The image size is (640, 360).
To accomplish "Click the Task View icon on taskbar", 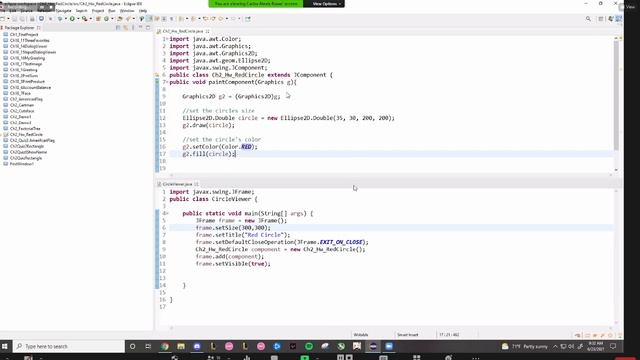I will click(148, 346).
